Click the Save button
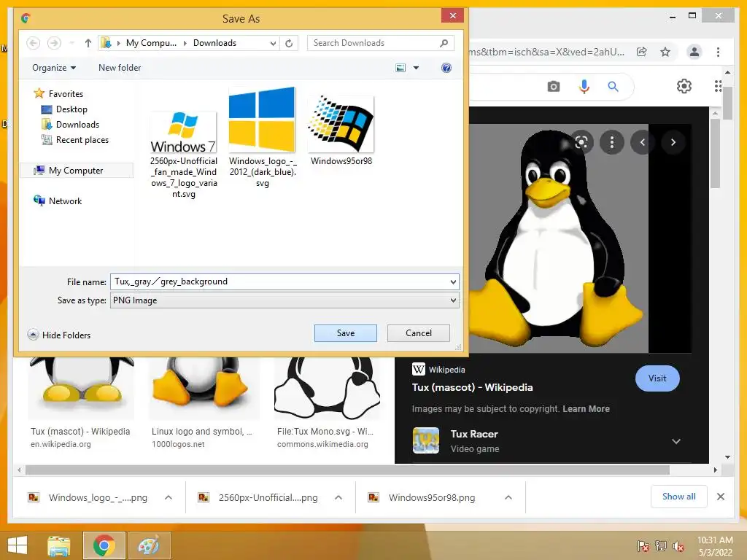747x560 pixels. pyautogui.click(x=345, y=333)
